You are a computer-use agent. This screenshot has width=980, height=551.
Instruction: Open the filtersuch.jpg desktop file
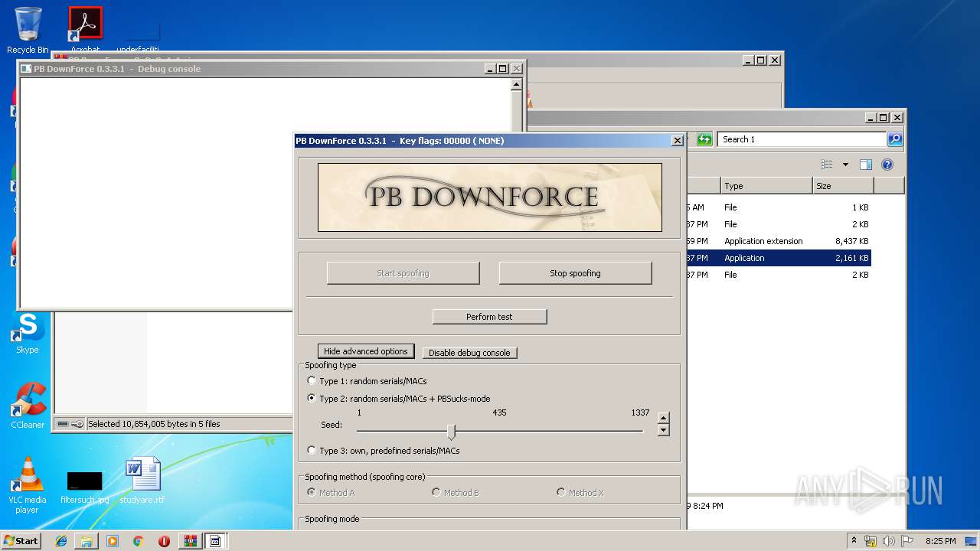84,487
